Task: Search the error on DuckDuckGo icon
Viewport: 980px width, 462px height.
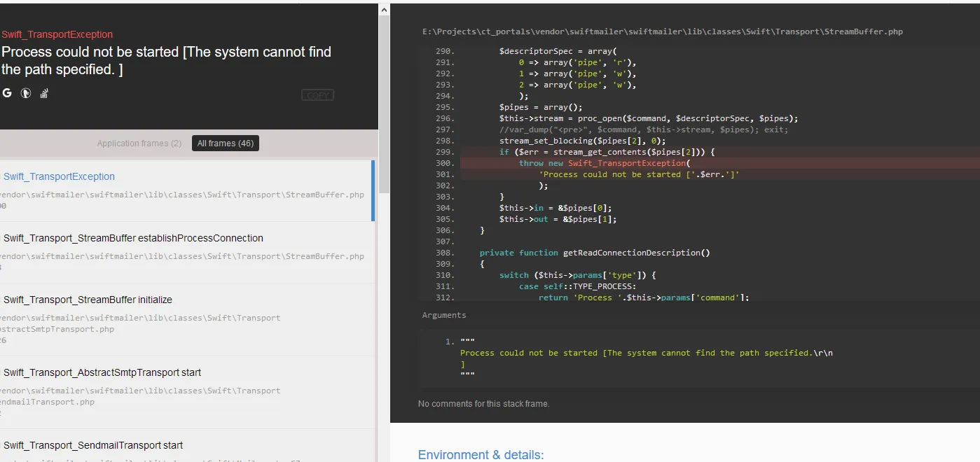Action: click(26, 93)
